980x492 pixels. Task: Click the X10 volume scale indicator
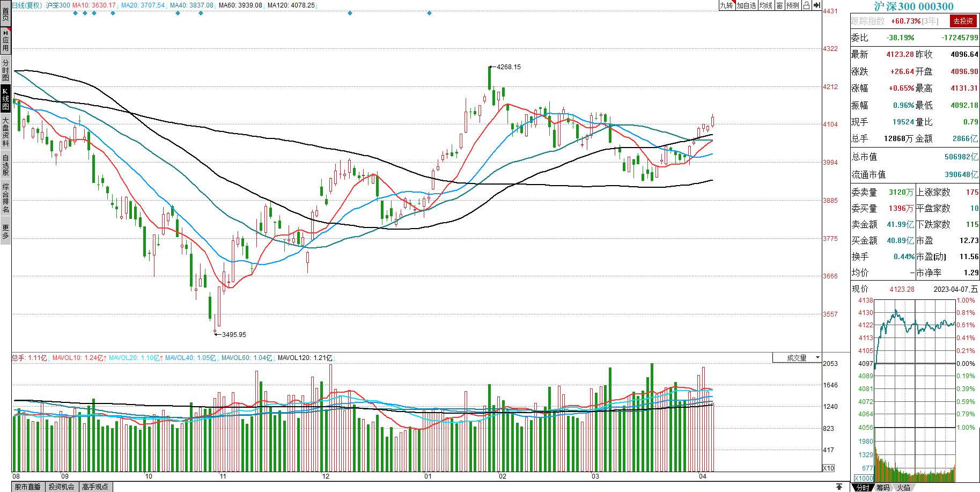(x=828, y=468)
